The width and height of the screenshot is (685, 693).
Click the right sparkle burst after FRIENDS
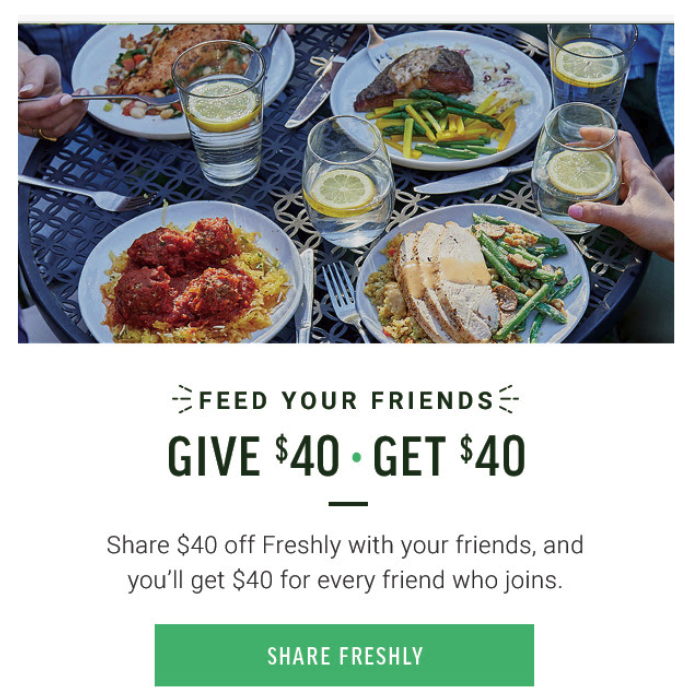508,399
